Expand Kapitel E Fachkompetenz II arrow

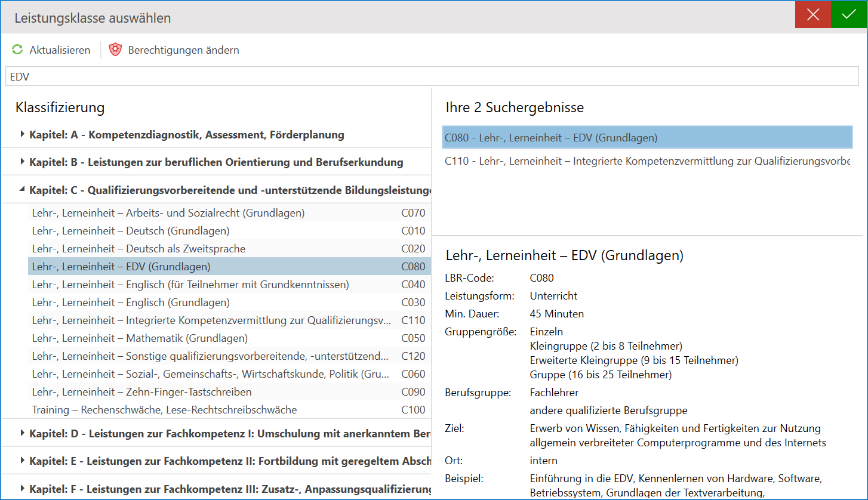[22, 461]
